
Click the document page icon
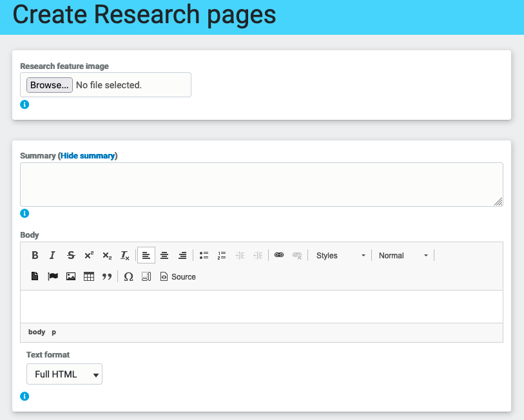(x=35, y=276)
